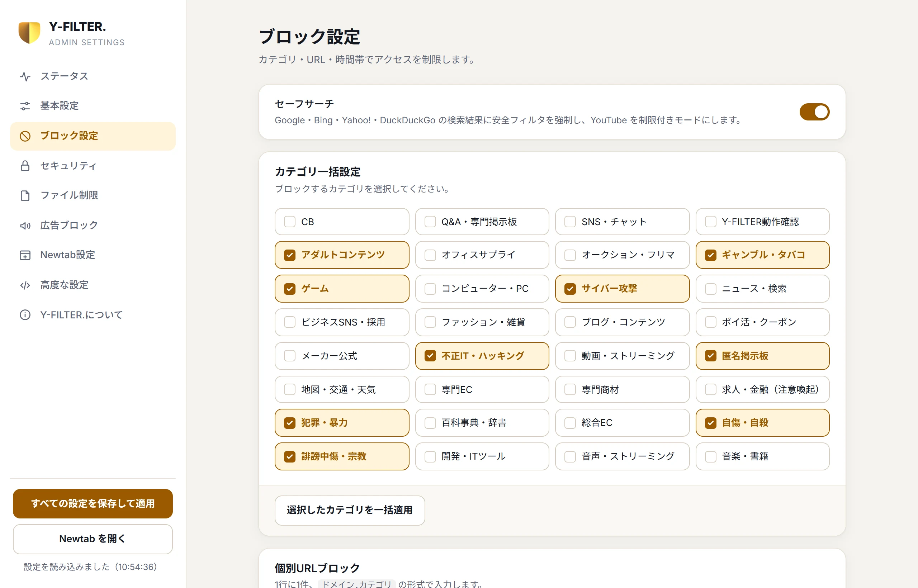
Task: Open 高度な設定 page
Action: coord(93,285)
